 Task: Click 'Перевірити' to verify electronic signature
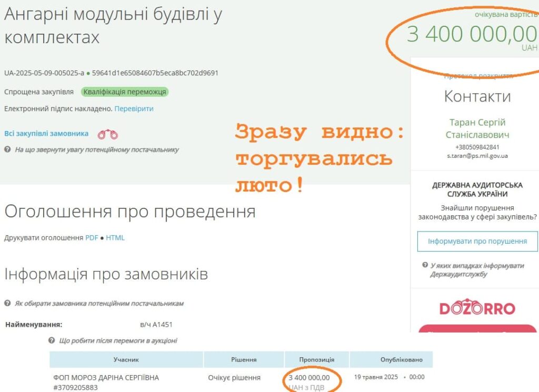click(x=134, y=108)
